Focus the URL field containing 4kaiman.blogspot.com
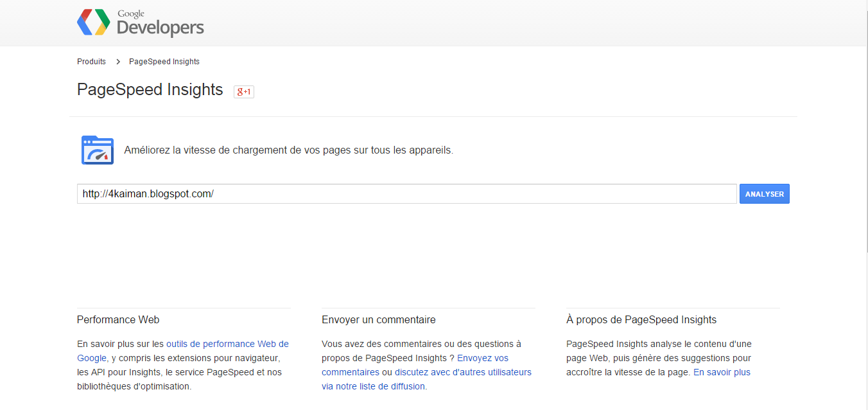The width and height of the screenshot is (868, 410). click(406, 194)
